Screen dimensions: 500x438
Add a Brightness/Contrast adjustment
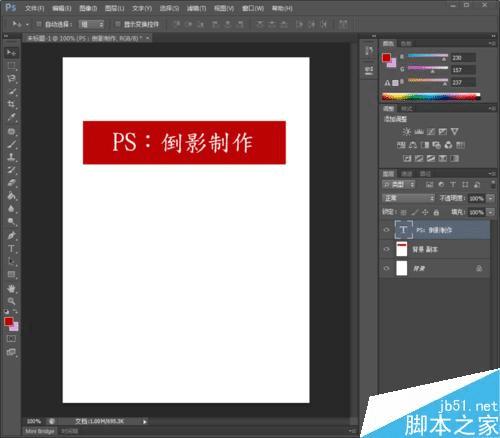tap(406, 132)
